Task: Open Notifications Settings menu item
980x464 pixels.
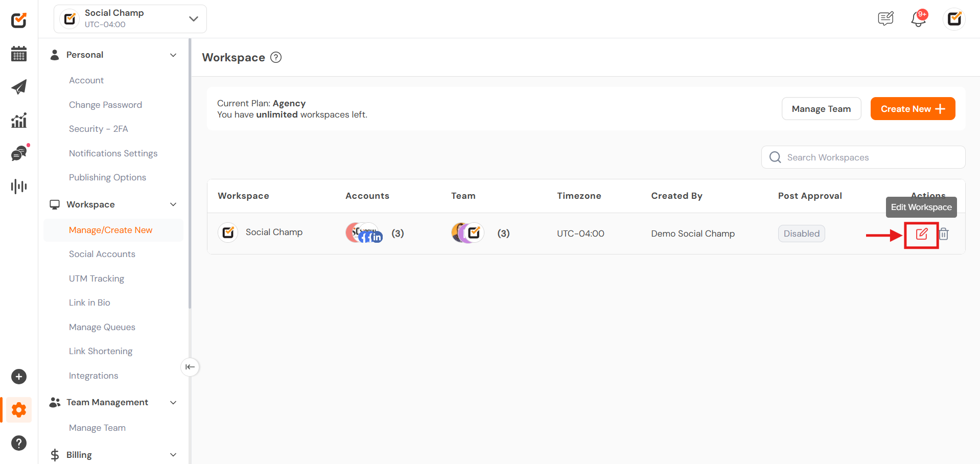Action: pos(113,153)
